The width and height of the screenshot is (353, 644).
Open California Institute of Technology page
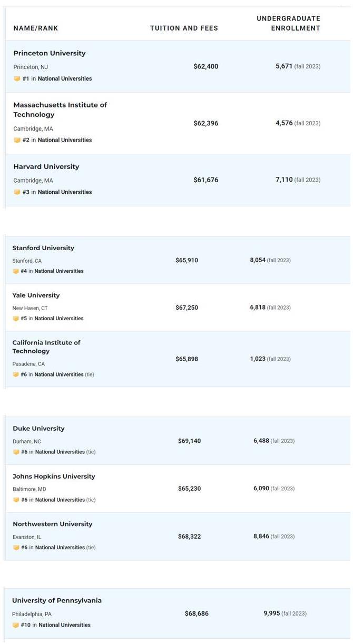point(46,346)
